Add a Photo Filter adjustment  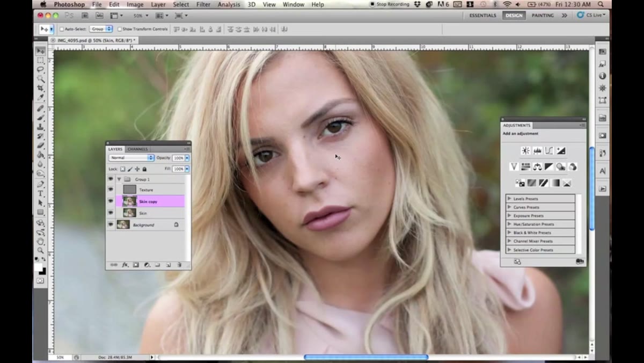[x=561, y=167]
